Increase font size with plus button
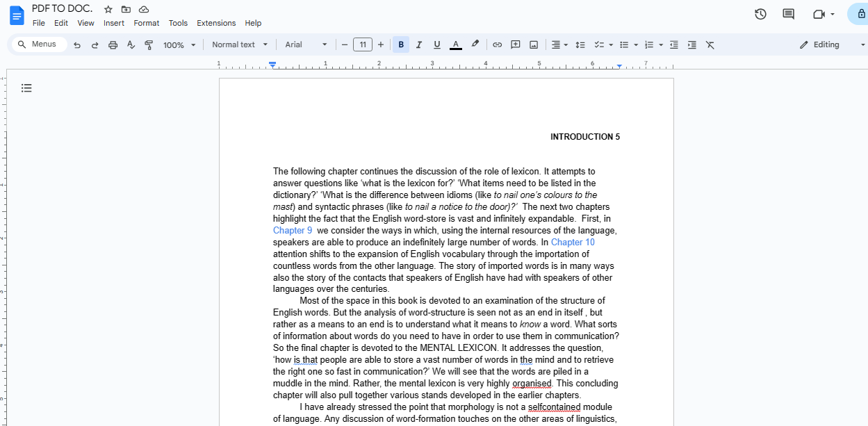This screenshot has height=426, width=868. (x=381, y=44)
